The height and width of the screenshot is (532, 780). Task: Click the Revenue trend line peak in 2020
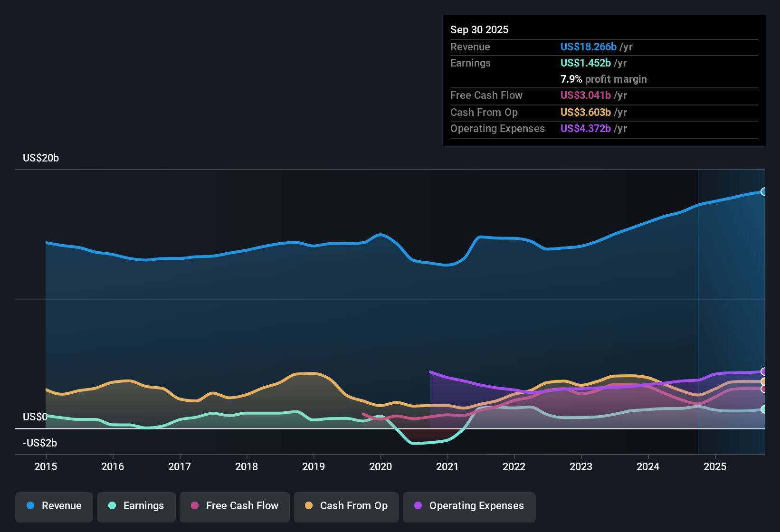[x=380, y=234]
